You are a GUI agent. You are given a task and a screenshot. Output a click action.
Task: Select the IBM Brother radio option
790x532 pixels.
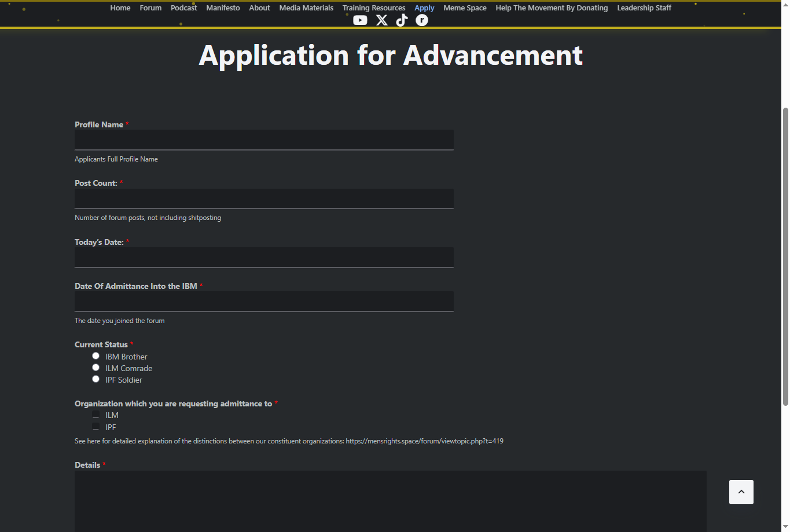click(x=96, y=356)
